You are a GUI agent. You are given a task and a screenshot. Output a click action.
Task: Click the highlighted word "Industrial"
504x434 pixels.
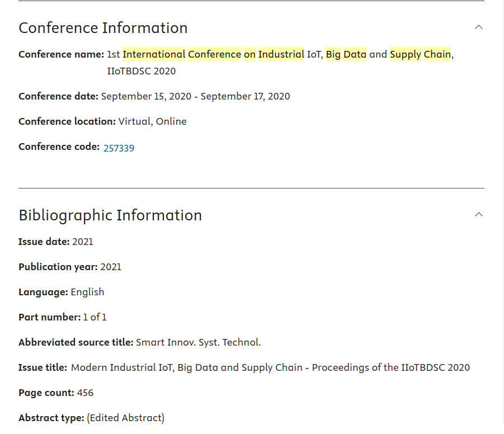click(x=281, y=54)
